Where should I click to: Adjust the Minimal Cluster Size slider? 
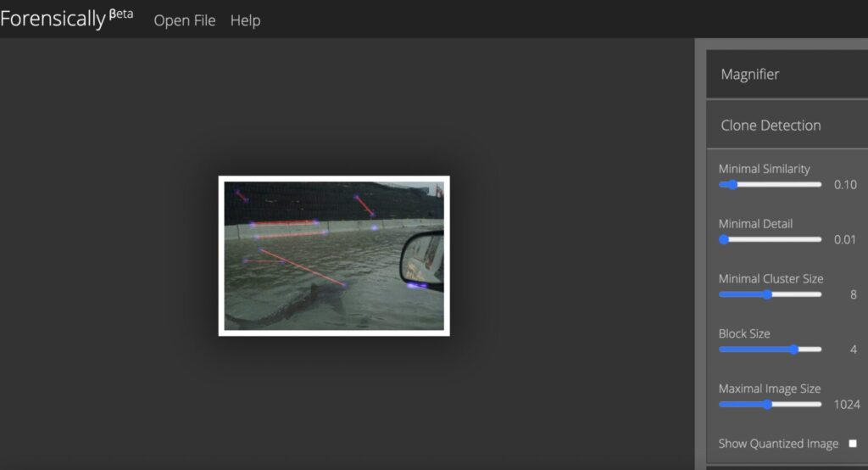click(770, 294)
